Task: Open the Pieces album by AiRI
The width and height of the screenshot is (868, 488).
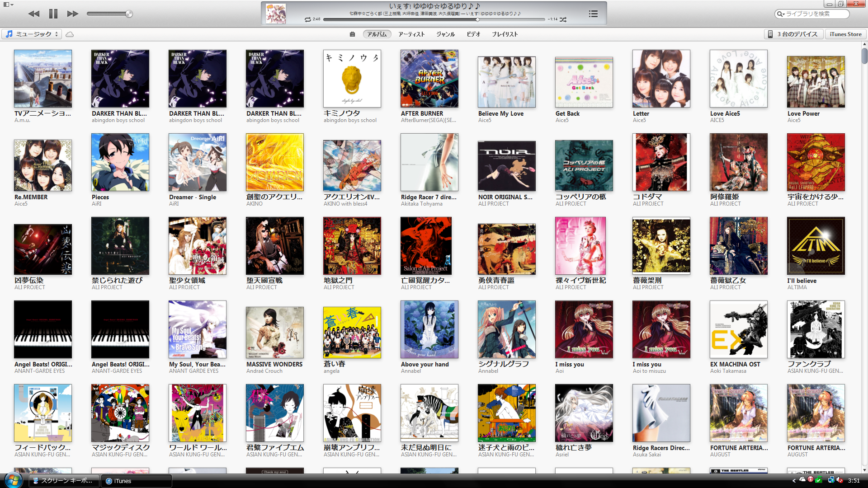Action: pos(120,162)
